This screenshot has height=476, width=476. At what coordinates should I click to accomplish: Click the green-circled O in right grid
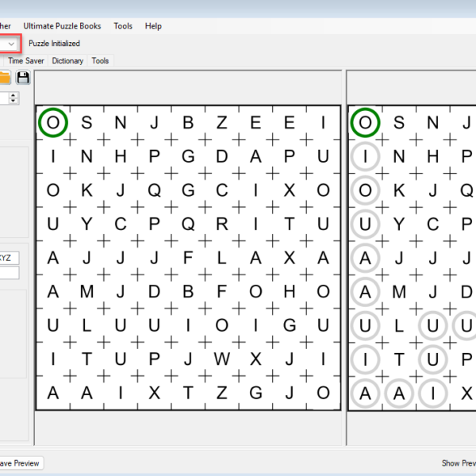tap(365, 122)
